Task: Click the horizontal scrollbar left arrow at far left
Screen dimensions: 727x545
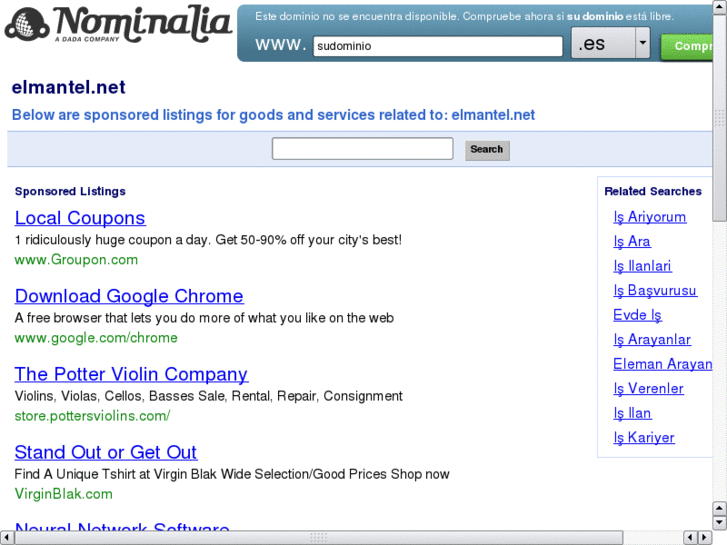Action: [x=7, y=538]
